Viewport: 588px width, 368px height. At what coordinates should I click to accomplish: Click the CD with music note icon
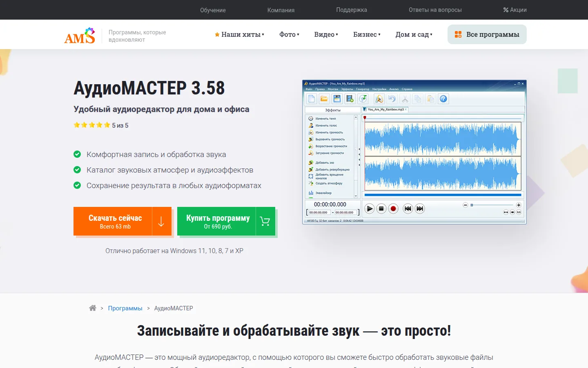363,99
